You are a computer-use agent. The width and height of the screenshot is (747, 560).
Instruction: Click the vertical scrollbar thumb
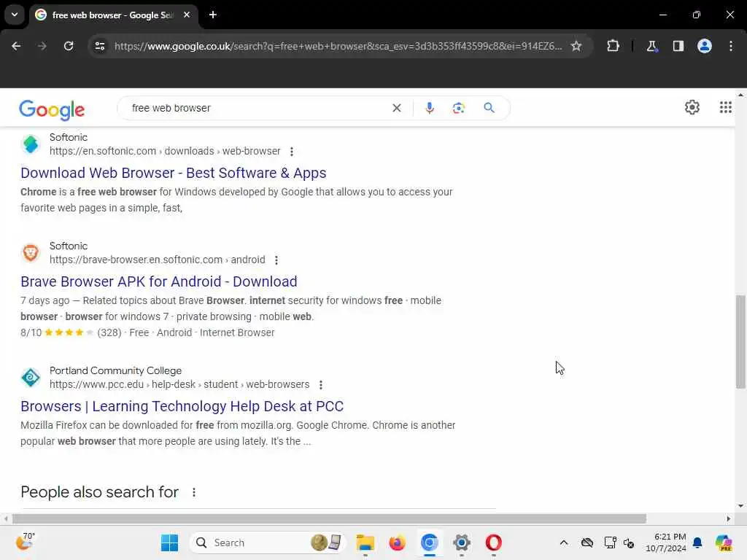(740, 342)
